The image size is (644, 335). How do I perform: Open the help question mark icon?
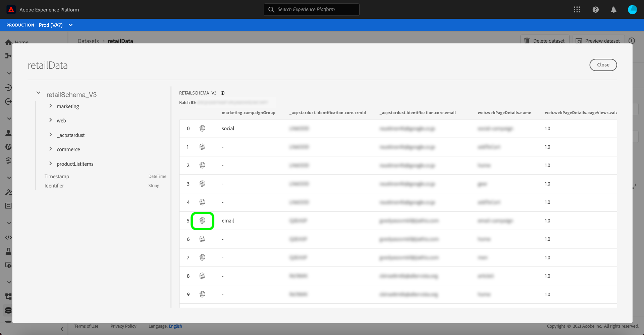click(596, 9)
